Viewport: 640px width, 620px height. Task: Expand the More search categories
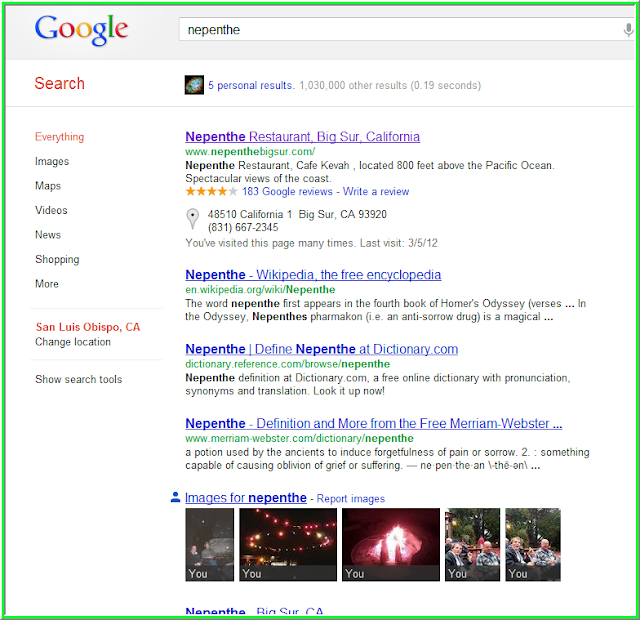[47, 284]
